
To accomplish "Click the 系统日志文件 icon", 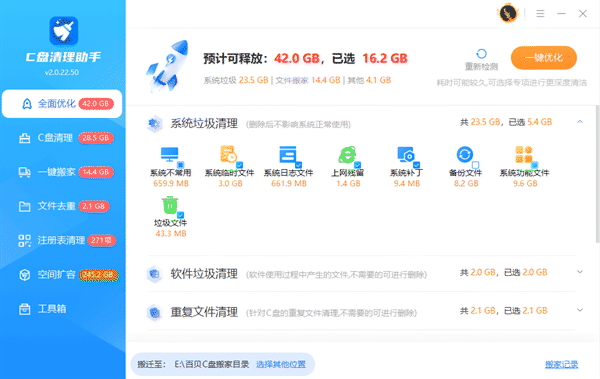I will [x=288, y=154].
